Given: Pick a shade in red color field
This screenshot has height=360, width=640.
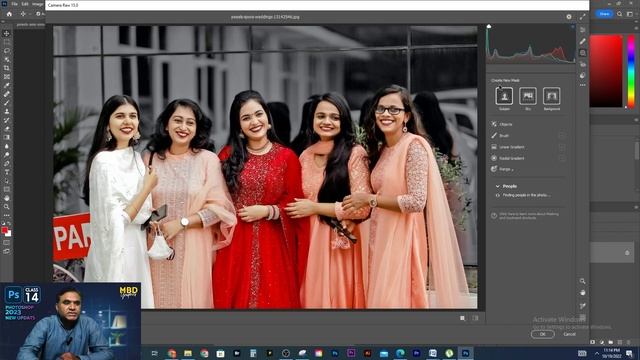Looking at the screenshot, I should (606, 71).
